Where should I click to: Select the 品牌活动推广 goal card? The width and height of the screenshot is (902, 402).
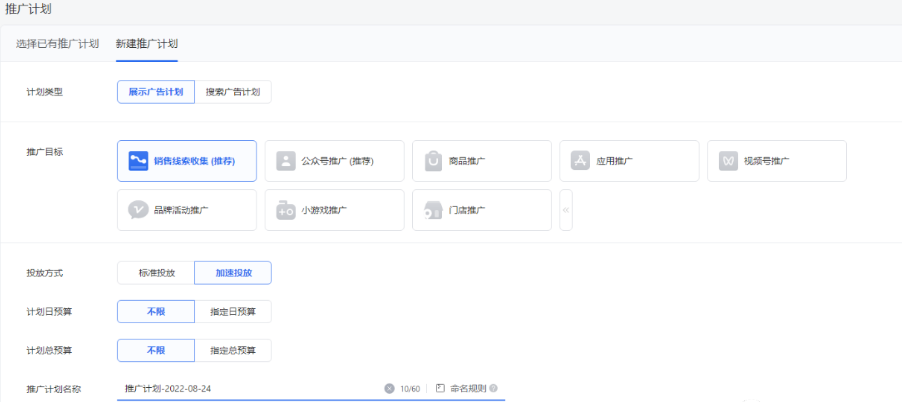[x=187, y=210]
